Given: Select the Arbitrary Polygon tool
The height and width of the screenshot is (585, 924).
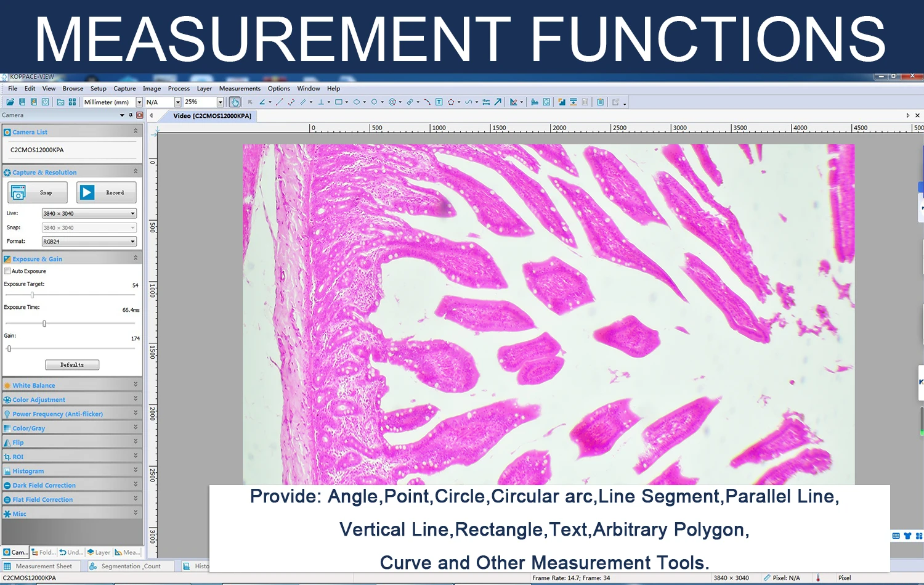Looking at the screenshot, I should click(x=451, y=102).
